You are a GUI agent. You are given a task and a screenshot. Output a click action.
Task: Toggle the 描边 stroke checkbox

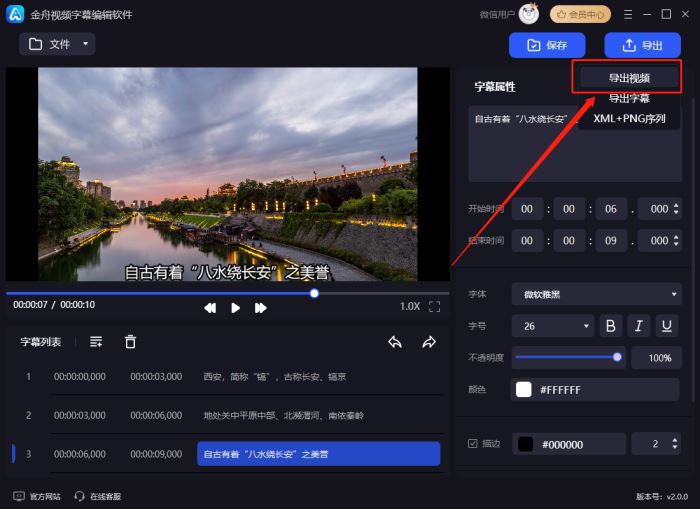pyautogui.click(x=473, y=443)
